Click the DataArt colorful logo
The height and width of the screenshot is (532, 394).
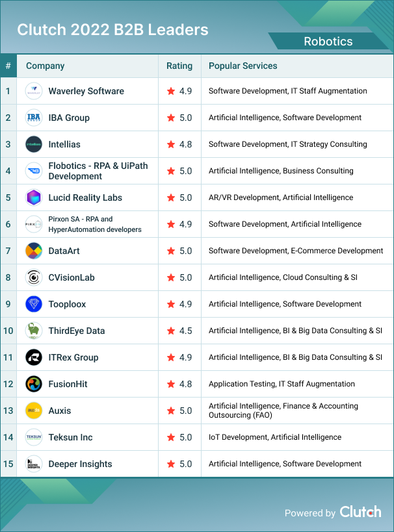coord(34,251)
